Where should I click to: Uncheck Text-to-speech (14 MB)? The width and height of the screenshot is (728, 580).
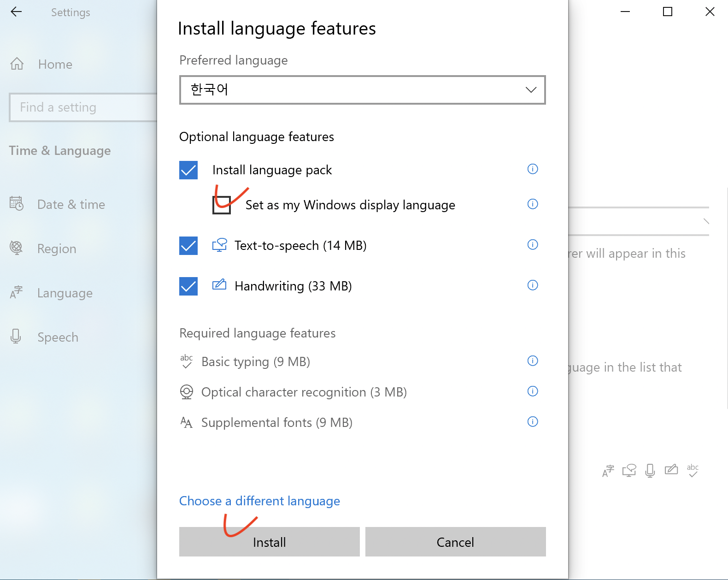[x=188, y=246]
